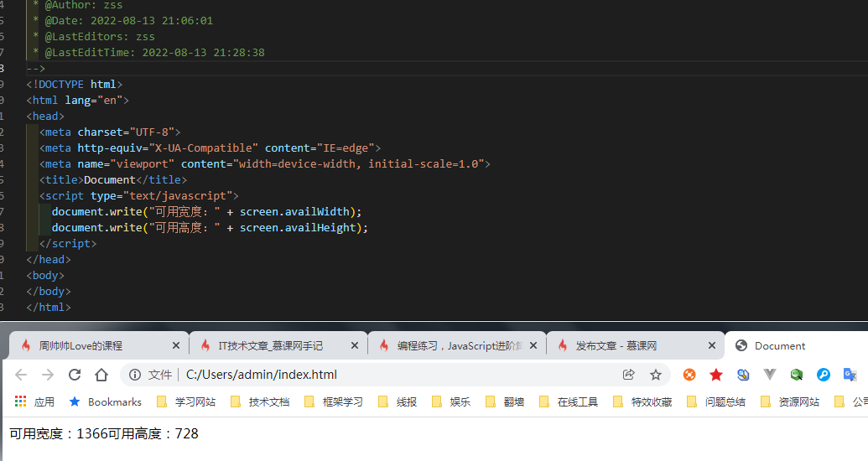The image size is (868, 461).
Task: Click the script type="text/javascript" opening tag
Action: click(138, 195)
